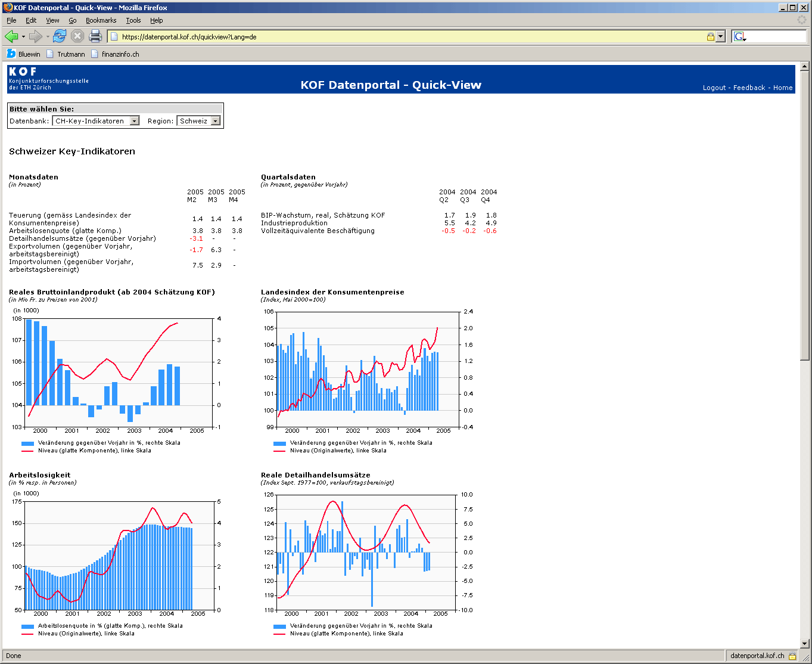Expand the address bar URL history dropdown

721,36
